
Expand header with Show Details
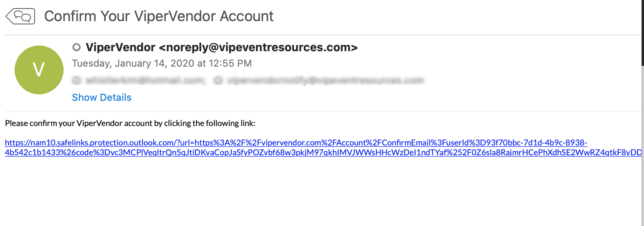click(x=102, y=98)
